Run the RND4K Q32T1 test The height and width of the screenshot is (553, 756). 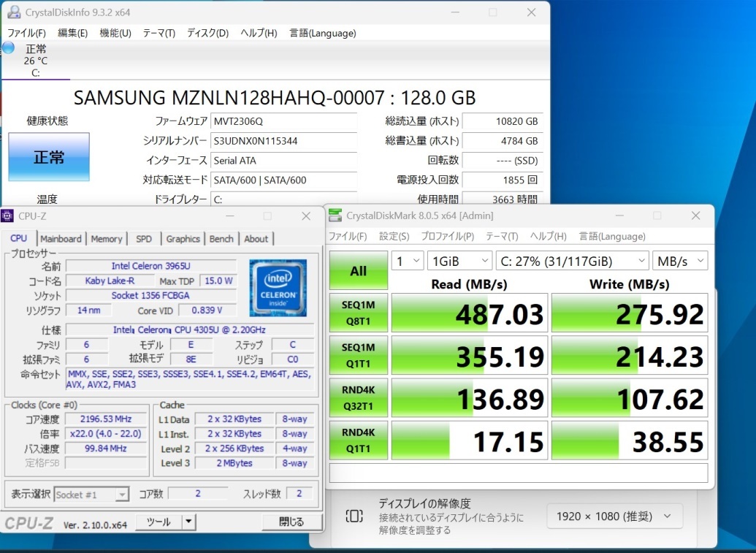pyautogui.click(x=358, y=397)
